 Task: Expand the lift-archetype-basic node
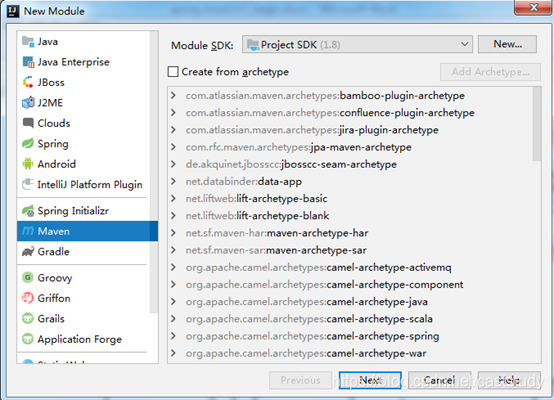coord(173,199)
